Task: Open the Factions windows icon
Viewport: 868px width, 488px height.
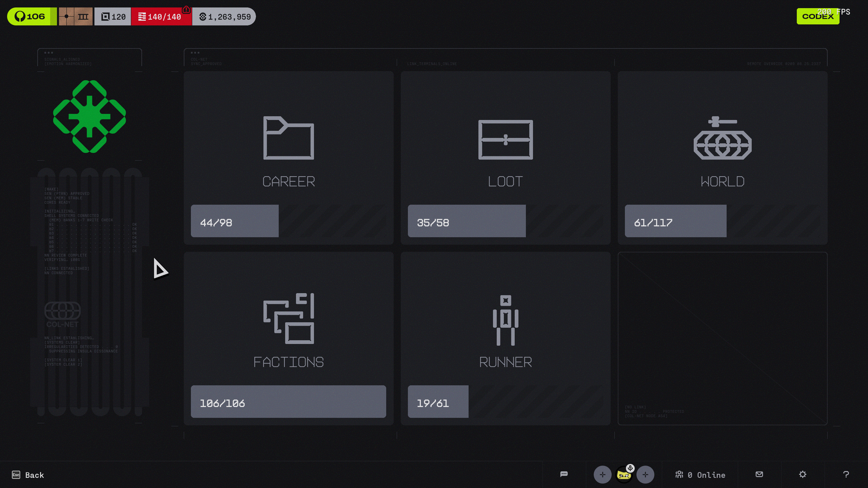Action: point(289,319)
